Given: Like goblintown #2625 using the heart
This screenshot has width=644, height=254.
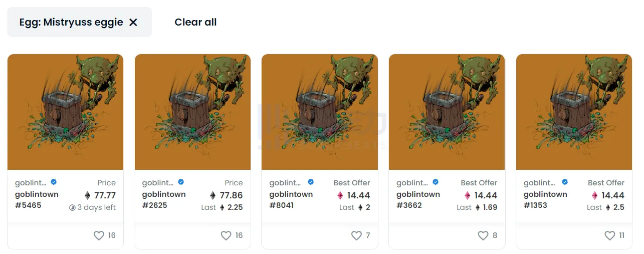Looking at the screenshot, I should (x=226, y=235).
